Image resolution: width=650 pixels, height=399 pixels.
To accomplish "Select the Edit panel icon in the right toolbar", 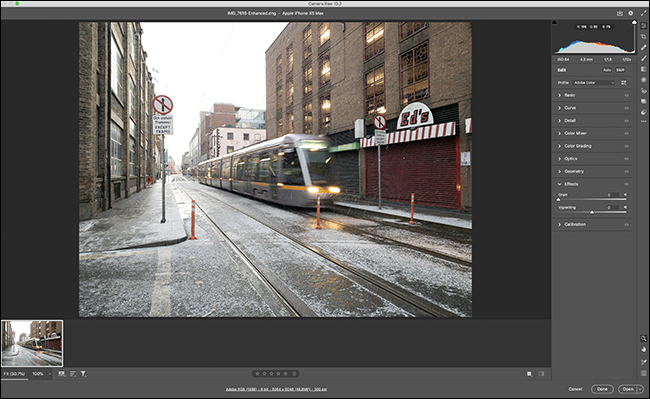I will point(644,26).
